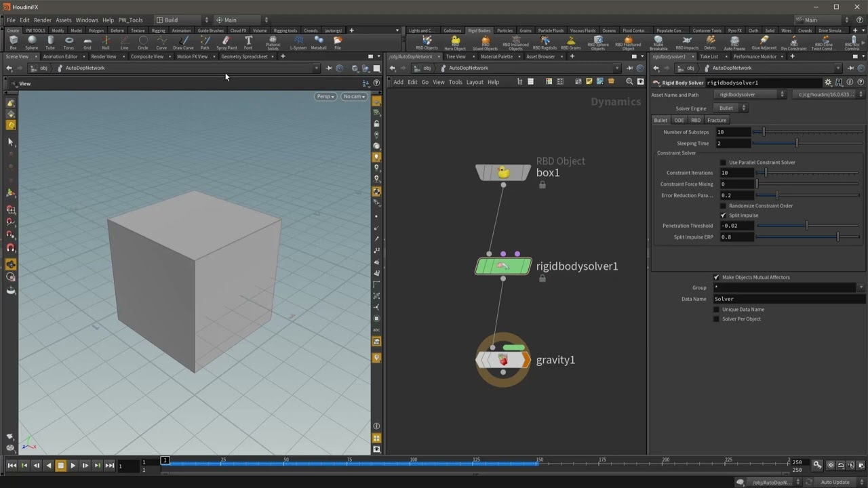The width and height of the screenshot is (868, 488).
Task: Select the File shelf tool
Action: [338, 43]
